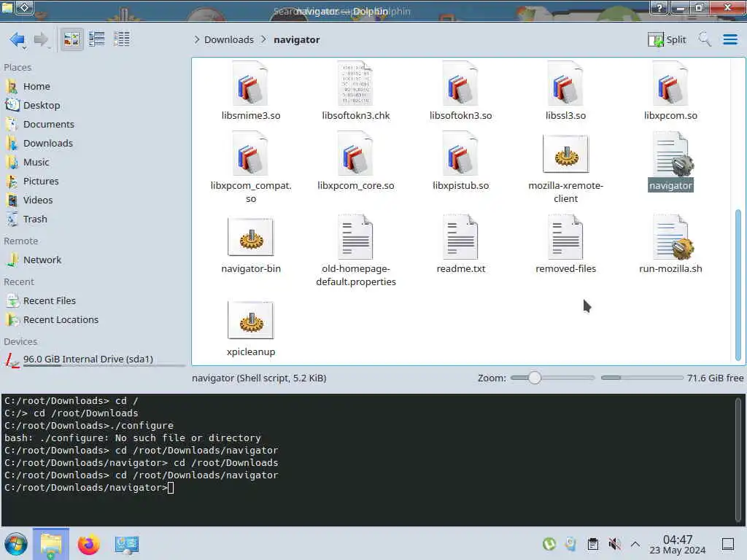Open the search magnifier icon
This screenshot has width=747, height=560.
click(705, 39)
